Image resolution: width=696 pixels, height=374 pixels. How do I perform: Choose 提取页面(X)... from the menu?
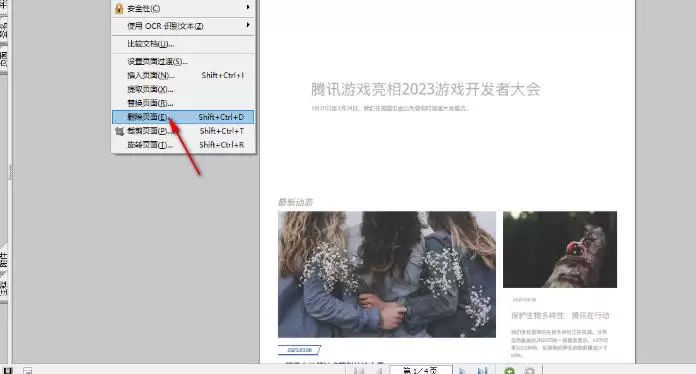pos(183,89)
